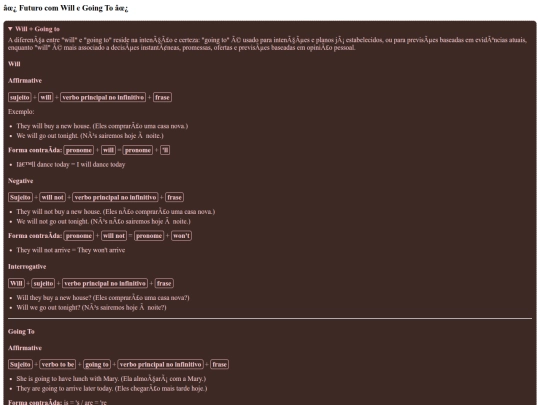
Task: Click the "Going To" section heading
Action: [21, 332]
